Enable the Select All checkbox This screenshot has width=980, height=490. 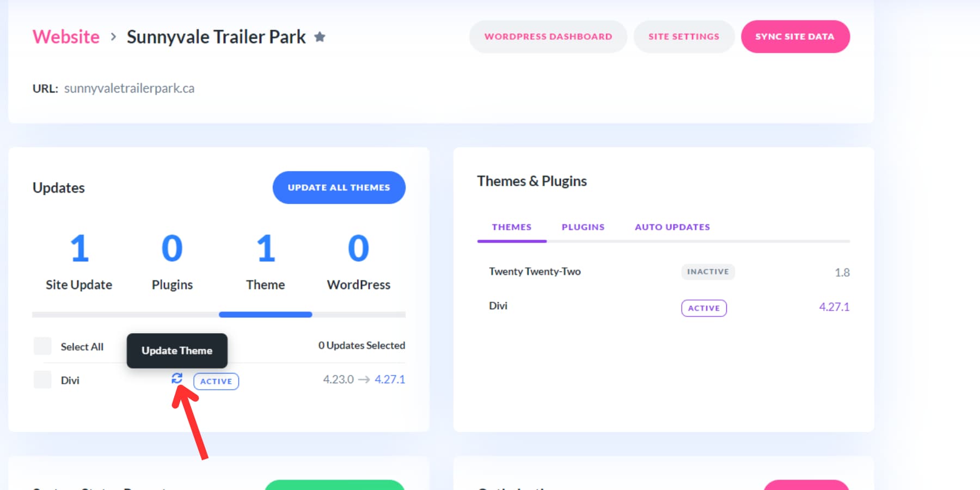point(42,346)
